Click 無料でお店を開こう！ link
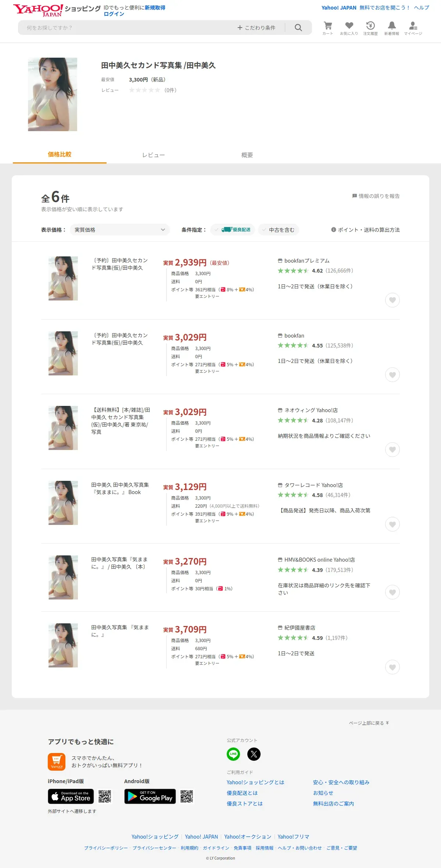The height and width of the screenshot is (868, 441). coord(385,8)
